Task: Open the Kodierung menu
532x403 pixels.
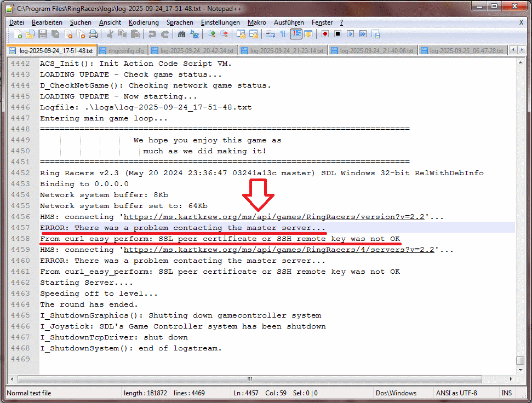Action: coord(144,22)
